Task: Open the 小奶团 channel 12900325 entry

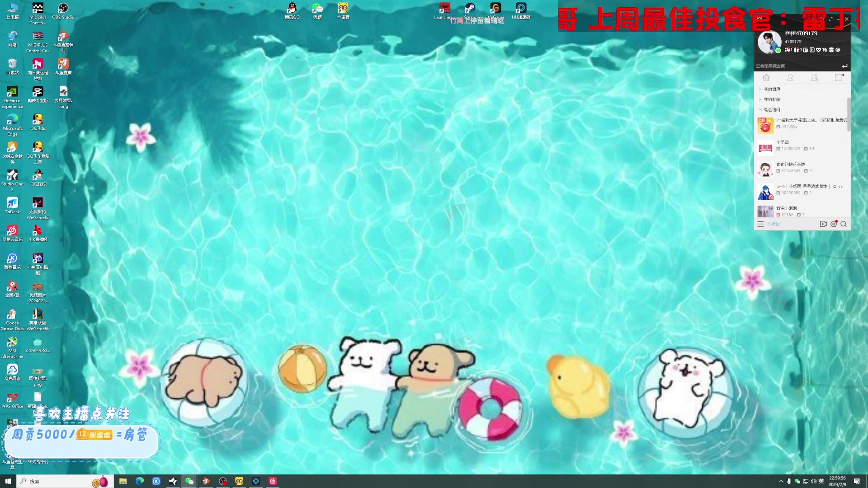Action: tap(802, 147)
